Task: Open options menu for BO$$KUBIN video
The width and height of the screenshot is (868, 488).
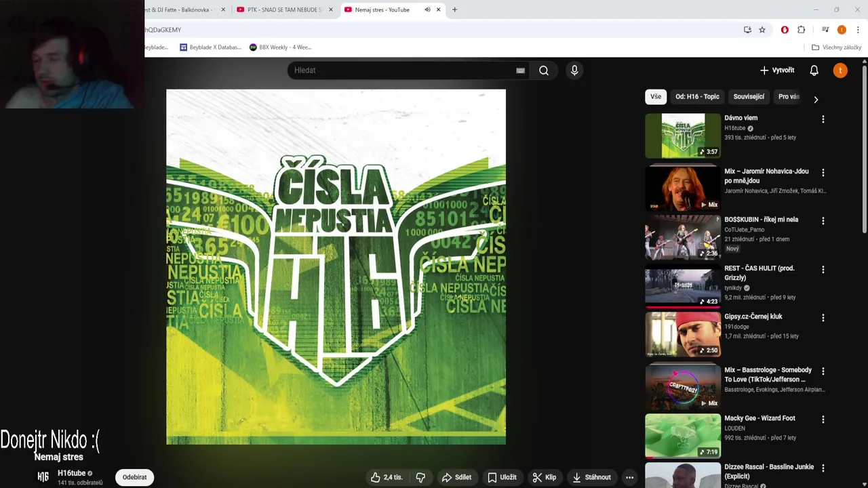Action: pos(823,221)
